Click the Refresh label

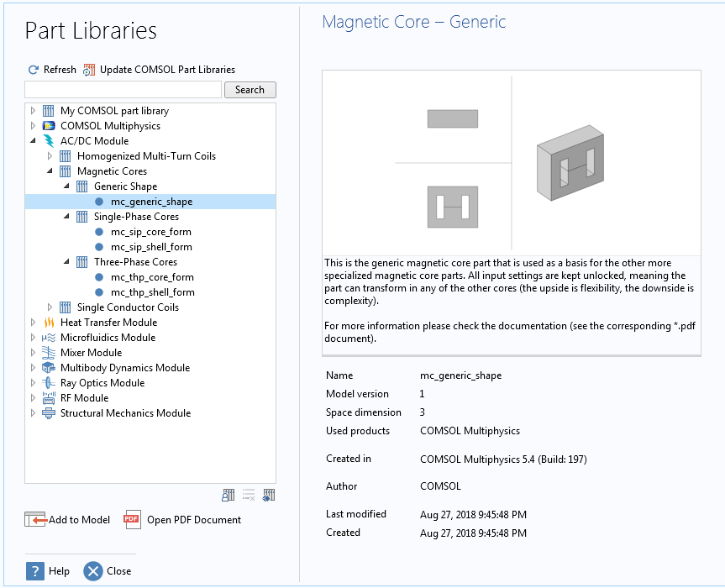point(60,70)
